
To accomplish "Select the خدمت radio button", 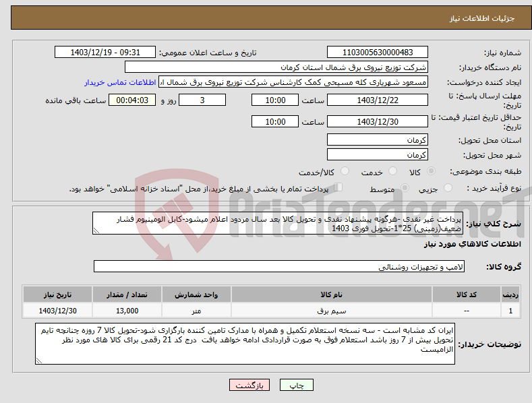I will [x=392, y=171].
